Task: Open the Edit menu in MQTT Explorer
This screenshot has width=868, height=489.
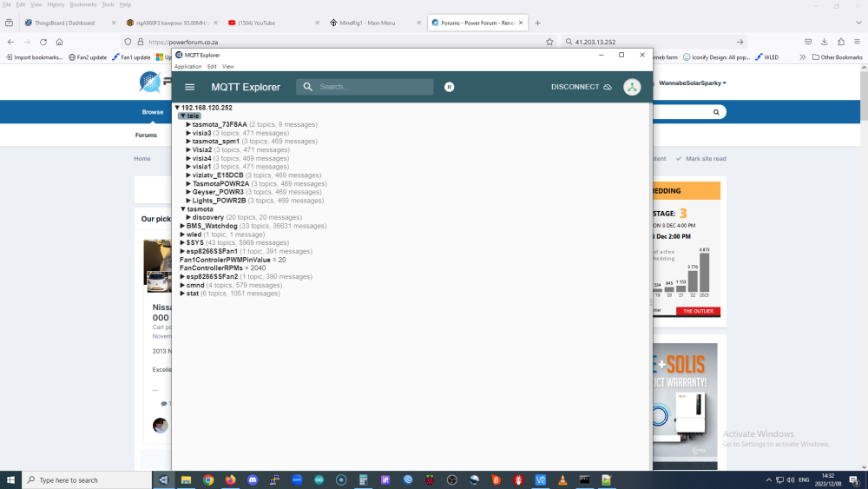Action: 212,67
